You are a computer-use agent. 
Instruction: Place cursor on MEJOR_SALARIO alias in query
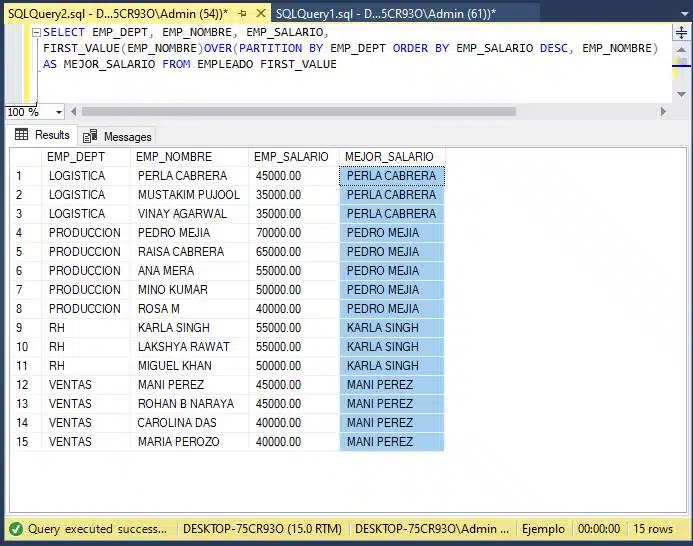pyautogui.click(x=109, y=65)
